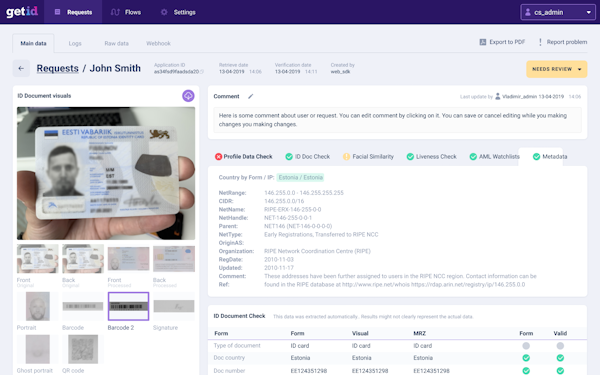Image resolution: width=600 pixels, height=375 pixels.
Task: Open Settings from the gear icon
Action: coord(164,12)
